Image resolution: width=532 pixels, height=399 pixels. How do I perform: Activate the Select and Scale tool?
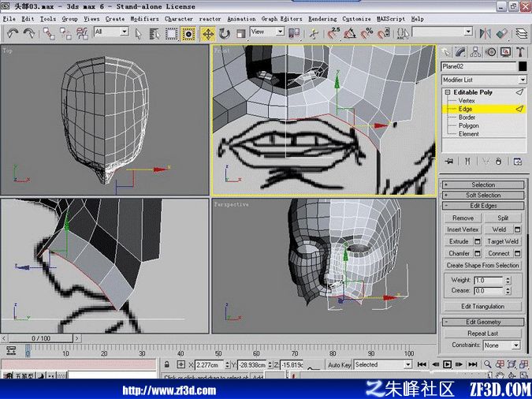241,34
